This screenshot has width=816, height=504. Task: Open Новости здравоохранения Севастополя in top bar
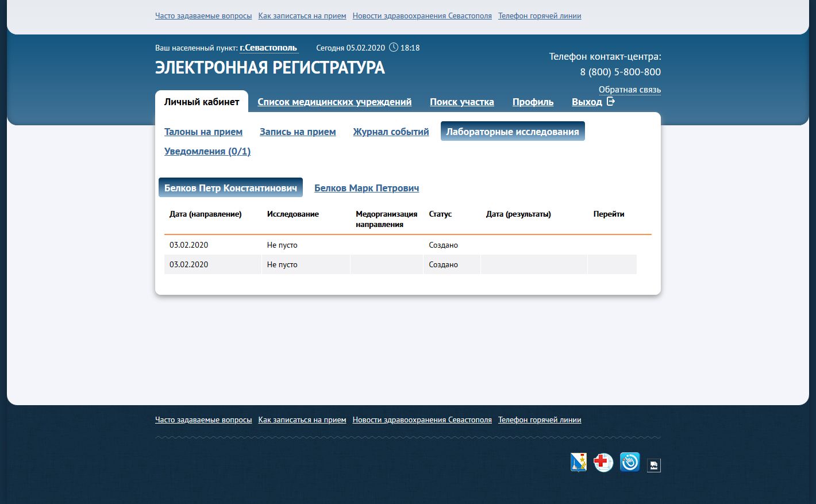422,16
